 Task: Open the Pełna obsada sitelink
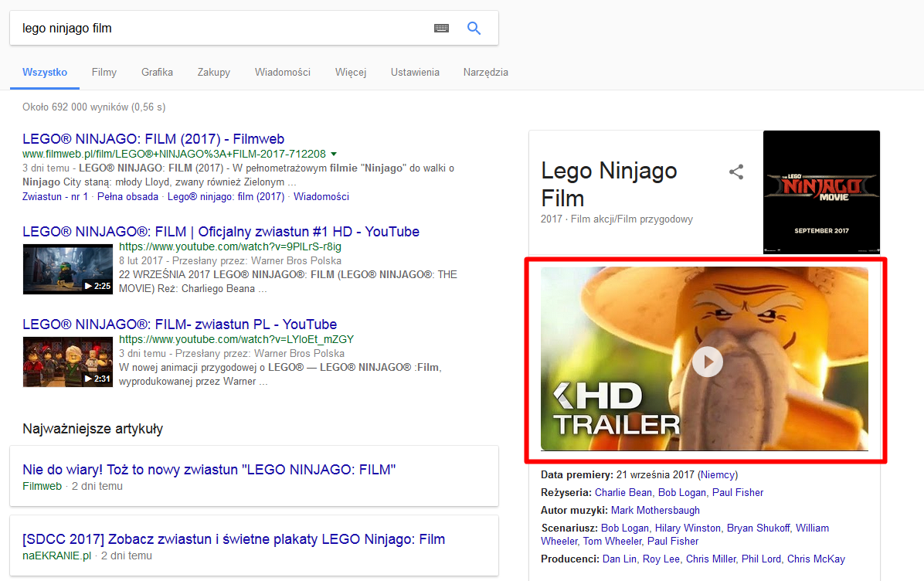[128, 196]
